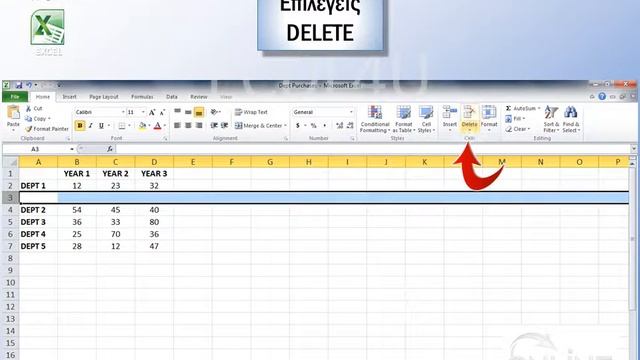Image resolution: width=640 pixels, height=360 pixels.
Task: Toggle Align Text Left
Action: click(x=177, y=126)
